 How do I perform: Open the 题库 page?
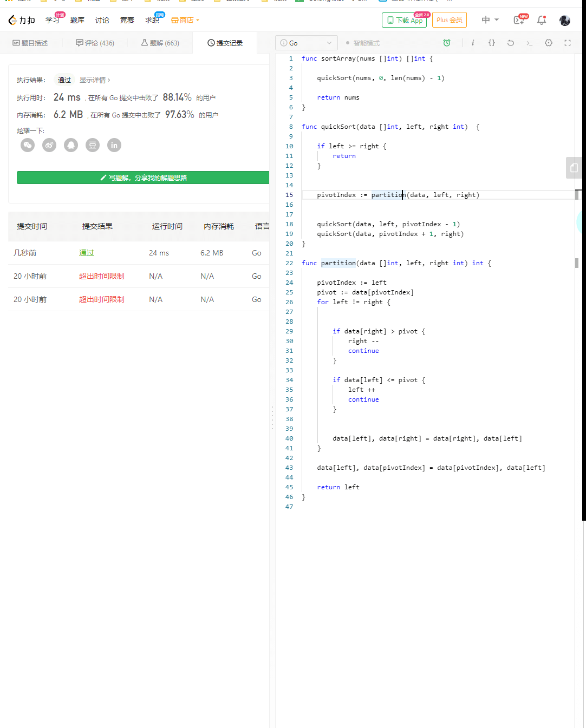pyautogui.click(x=77, y=20)
